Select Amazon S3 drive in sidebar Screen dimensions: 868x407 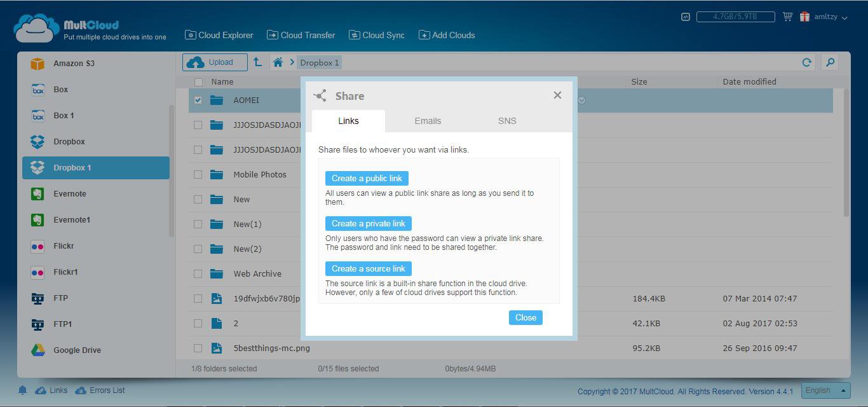point(96,64)
